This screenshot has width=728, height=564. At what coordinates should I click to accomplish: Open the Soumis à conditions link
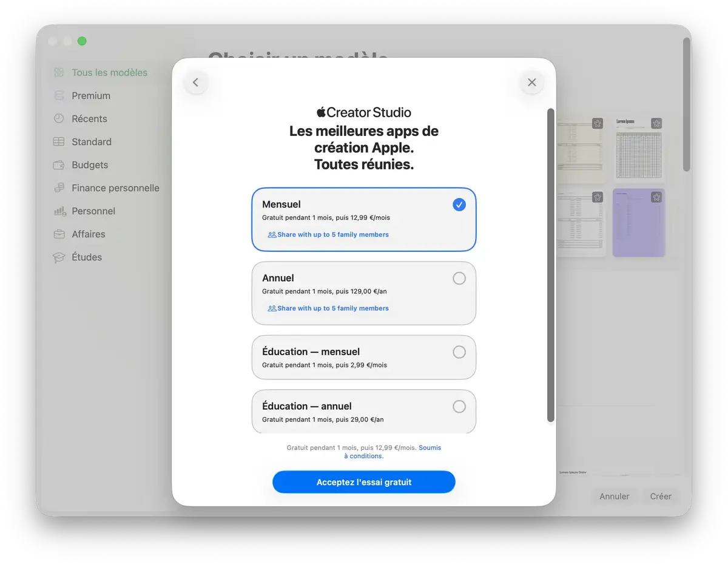[393, 452]
